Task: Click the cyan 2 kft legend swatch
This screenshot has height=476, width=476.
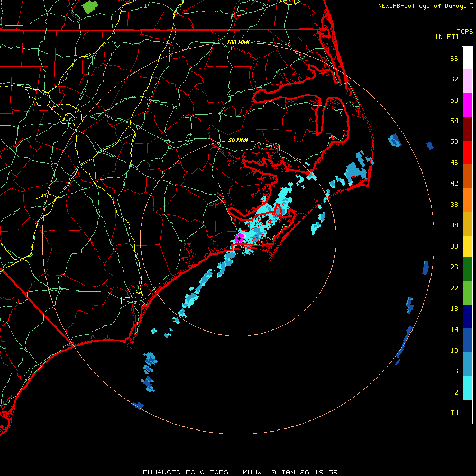Action: pos(467,388)
